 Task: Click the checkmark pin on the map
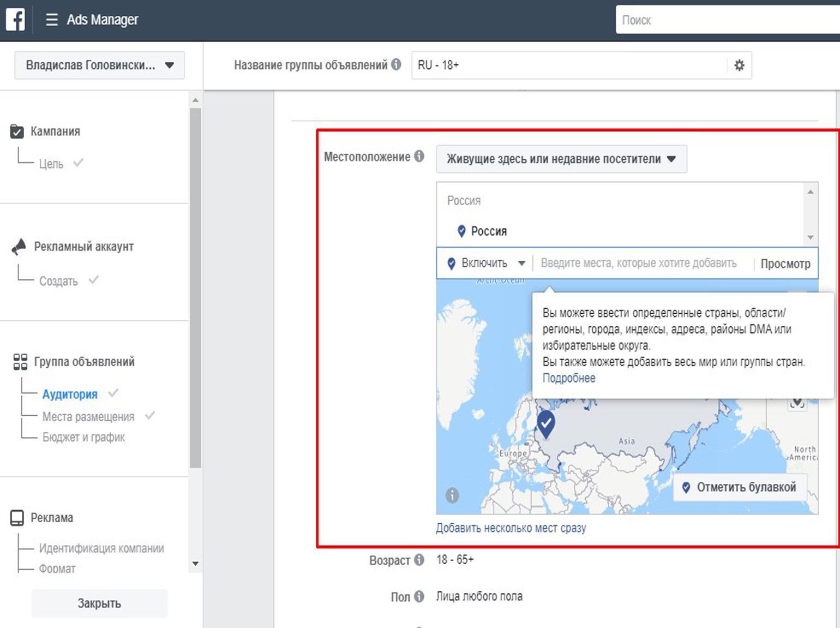coord(546,424)
